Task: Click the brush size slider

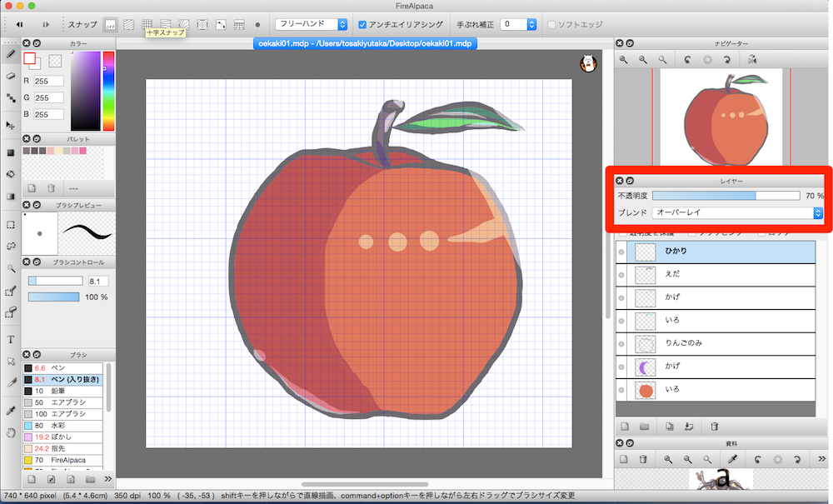Action: [55, 281]
